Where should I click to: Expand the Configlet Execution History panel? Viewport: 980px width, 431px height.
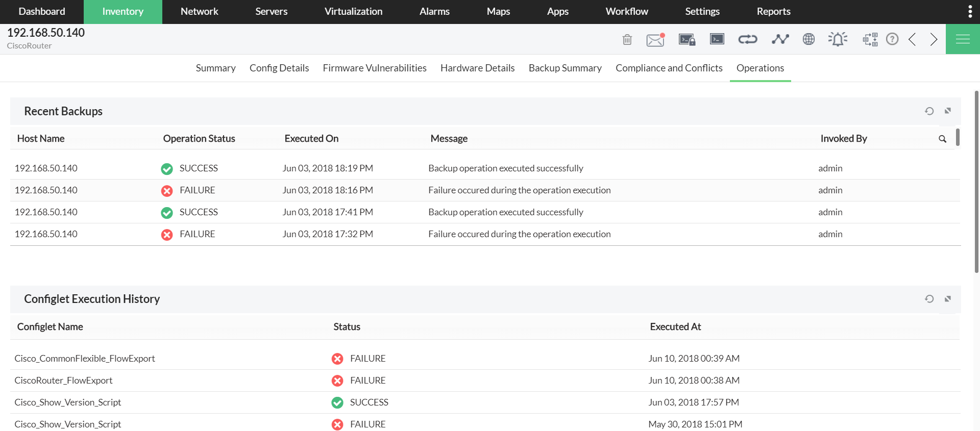pos(948,299)
